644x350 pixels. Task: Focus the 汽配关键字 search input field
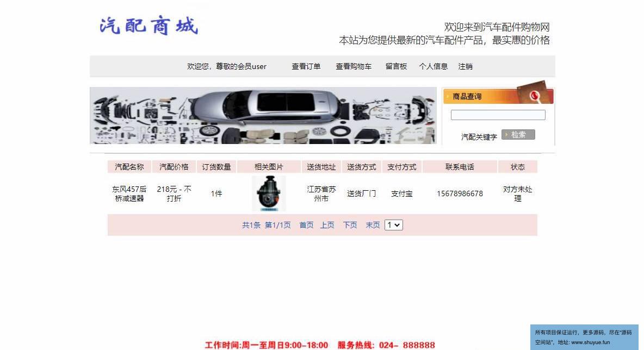pos(498,115)
